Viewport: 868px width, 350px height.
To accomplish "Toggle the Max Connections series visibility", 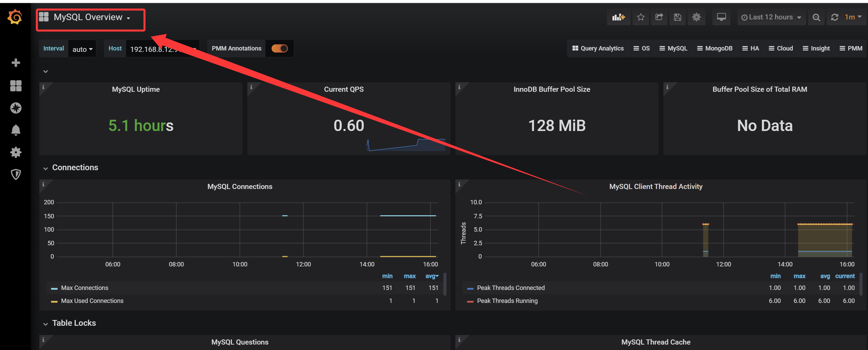I will [85, 288].
